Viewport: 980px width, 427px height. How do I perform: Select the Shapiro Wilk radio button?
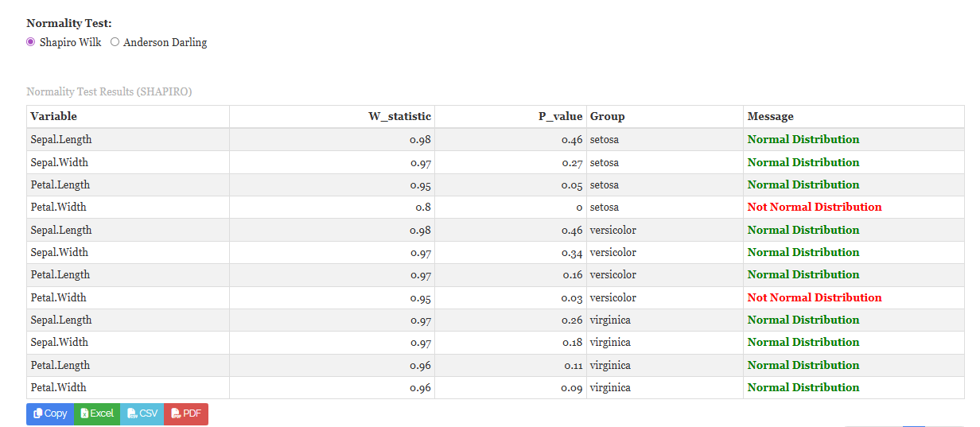31,42
